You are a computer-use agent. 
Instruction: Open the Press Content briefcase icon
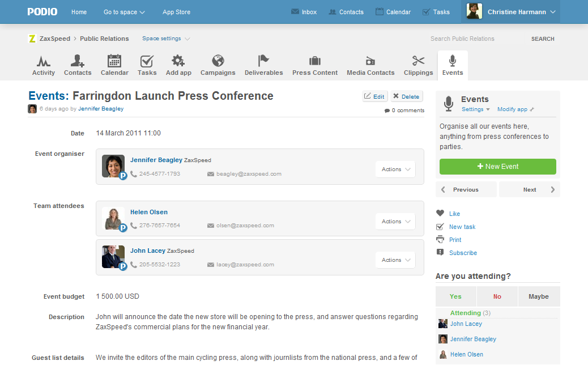pyautogui.click(x=315, y=61)
